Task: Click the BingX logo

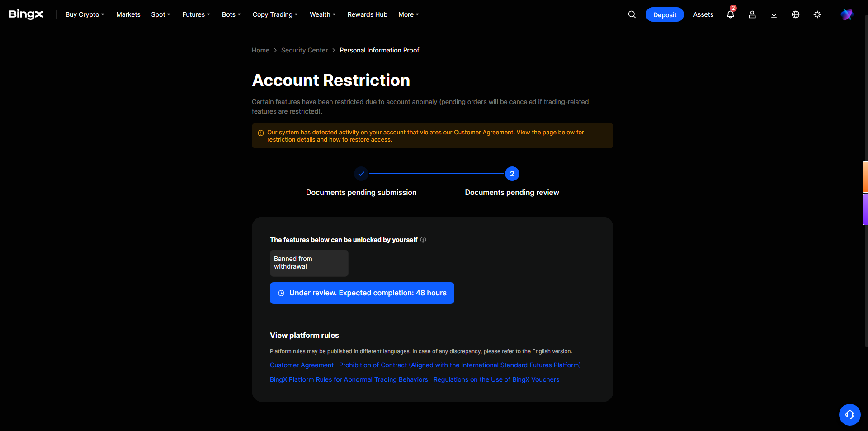Action: (x=26, y=14)
